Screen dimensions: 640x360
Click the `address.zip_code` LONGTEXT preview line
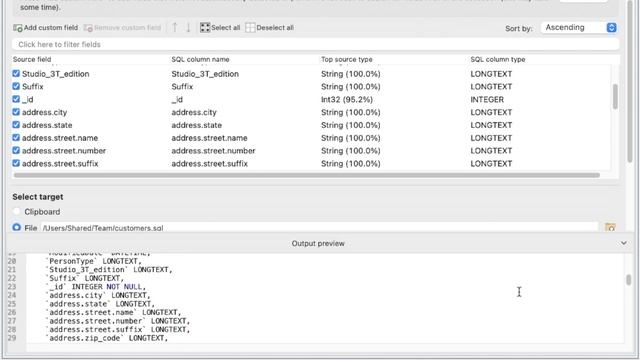[x=107, y=338]
